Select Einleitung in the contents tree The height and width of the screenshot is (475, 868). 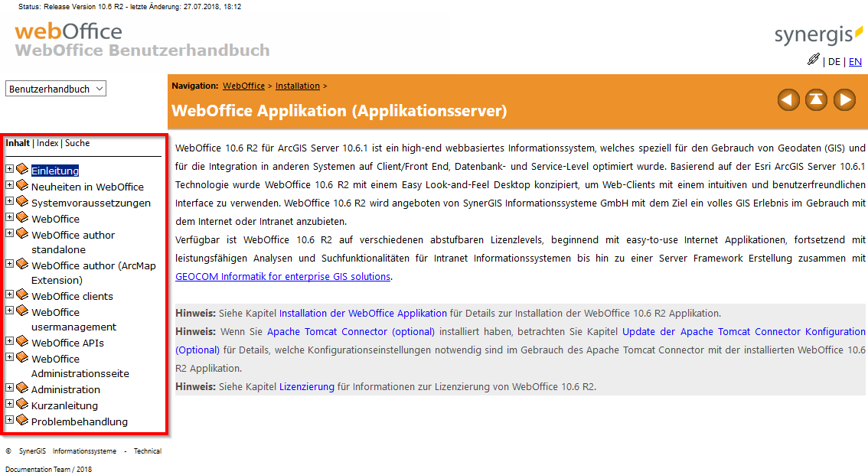55,171
